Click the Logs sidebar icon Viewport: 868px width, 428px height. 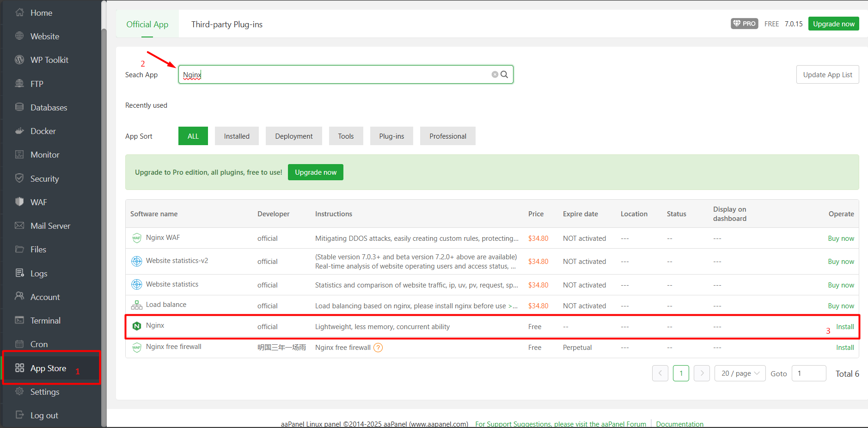[x=19, y=273]
